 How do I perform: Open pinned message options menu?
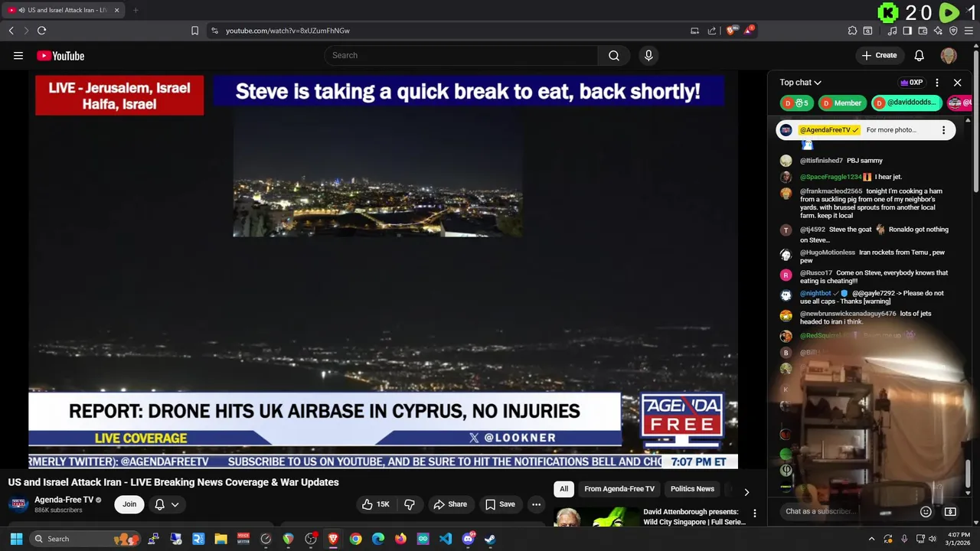(x=943, y=130)
